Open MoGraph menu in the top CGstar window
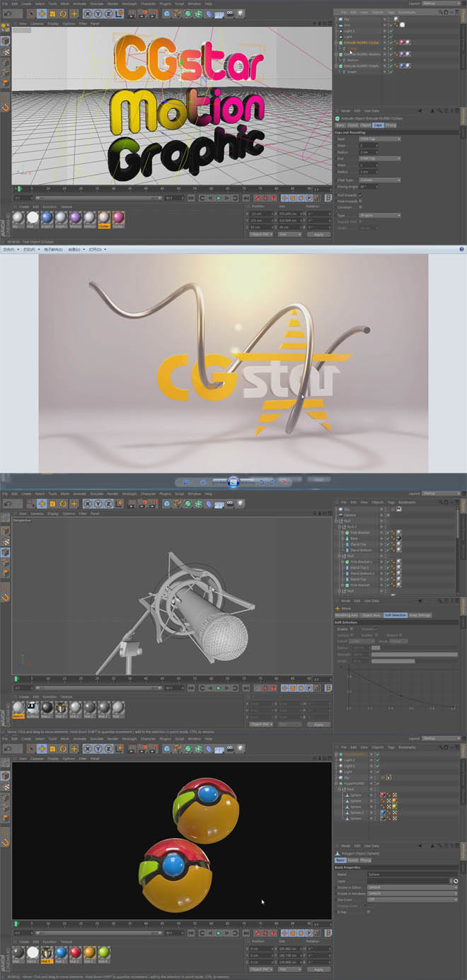Image resolution: width=467 pixels, height=980 pixels. click(x=129, y=4)
